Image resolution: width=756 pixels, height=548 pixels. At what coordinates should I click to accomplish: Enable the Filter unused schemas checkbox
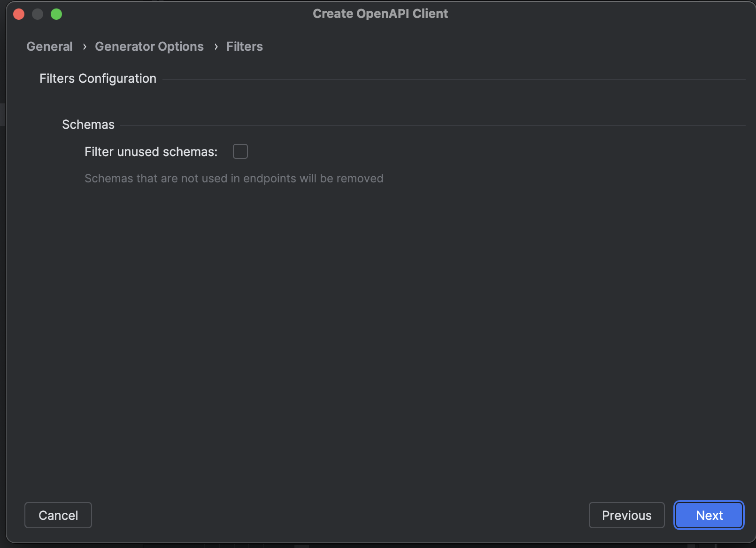[x=240, y=151]
